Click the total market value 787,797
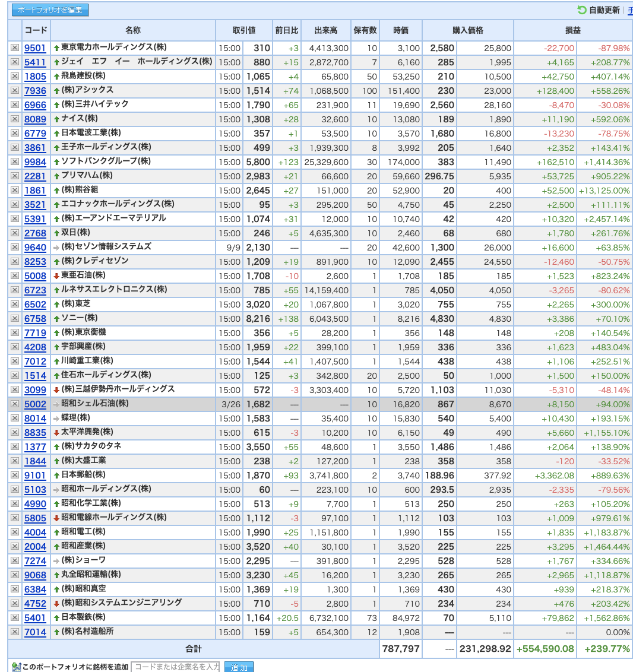The height and width of the screenshot is (672, 633). click(401, 649)
